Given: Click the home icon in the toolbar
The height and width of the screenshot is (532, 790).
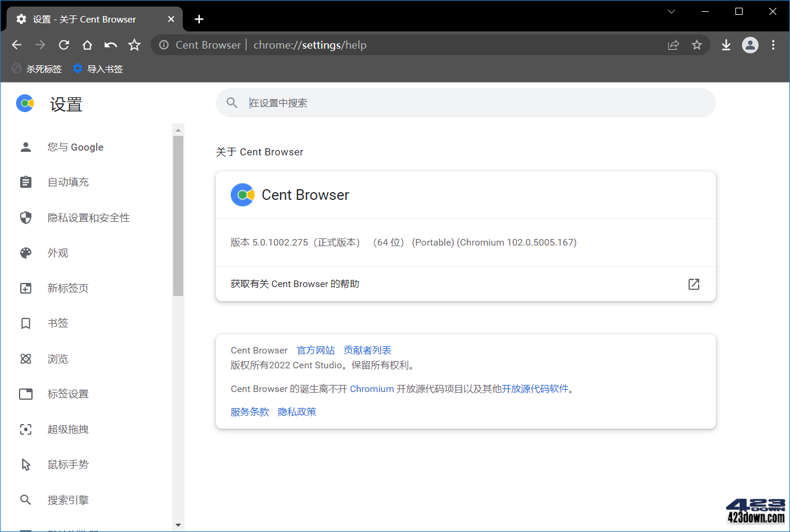Looking at the screenshot, I should (87, 44).
